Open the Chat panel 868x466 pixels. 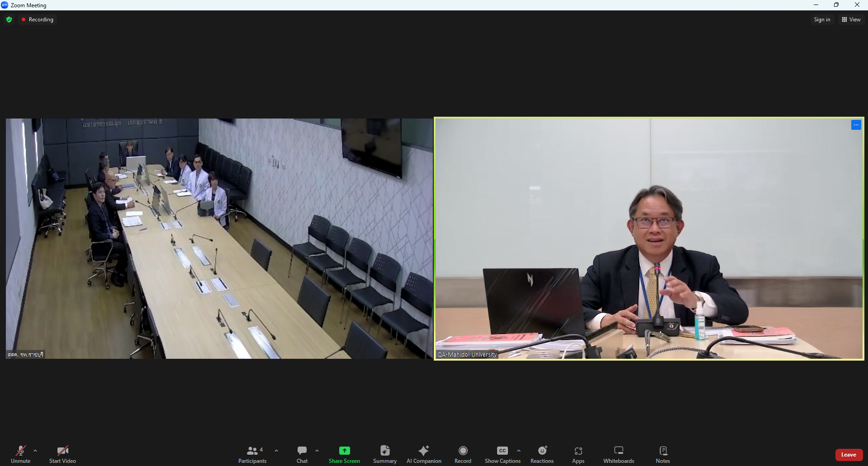(x=302, y=454)
